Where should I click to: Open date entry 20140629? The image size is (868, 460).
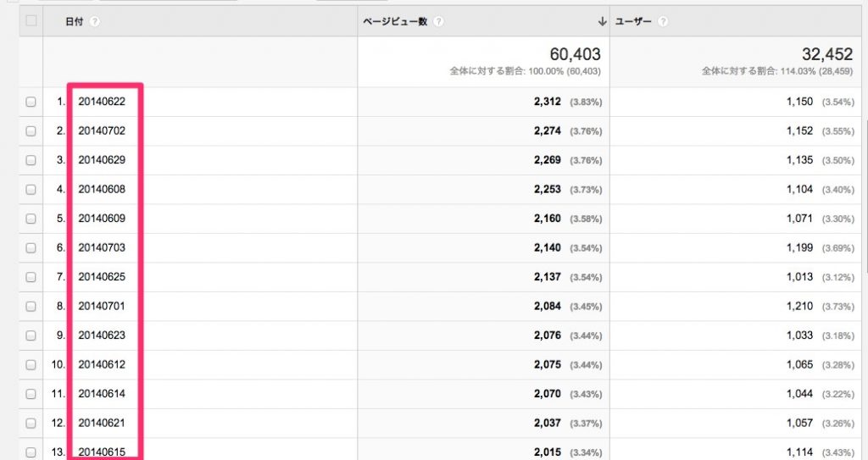(x=102, y=160)
